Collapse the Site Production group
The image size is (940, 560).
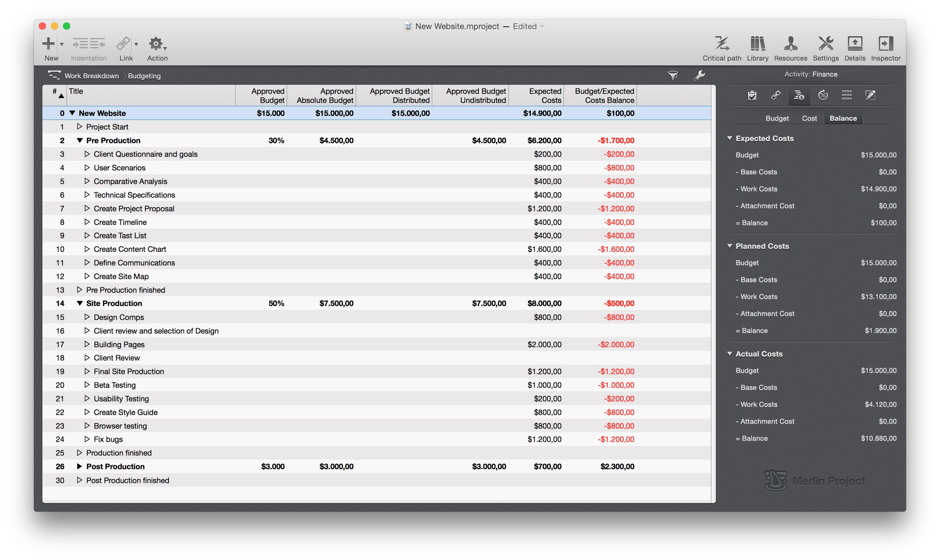(x=80, y=303)
